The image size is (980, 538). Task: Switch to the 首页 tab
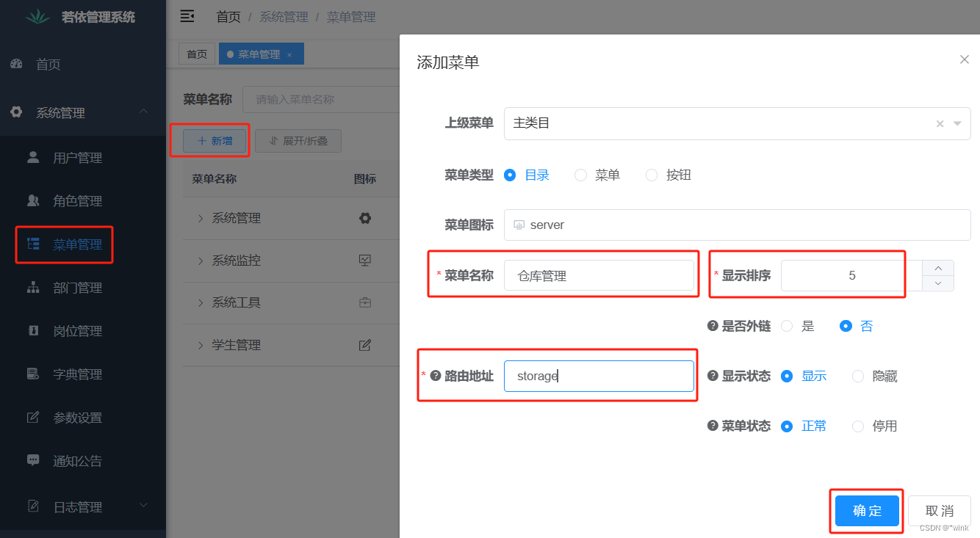pyautogui.click(x=197, y=54)
